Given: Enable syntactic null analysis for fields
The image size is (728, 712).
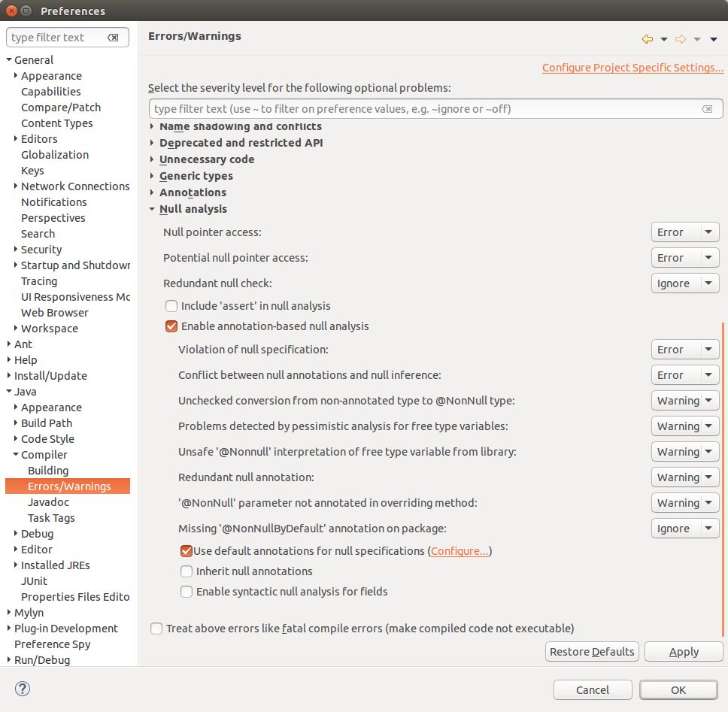Looking at the screenshot, I should tap(187, 592).
